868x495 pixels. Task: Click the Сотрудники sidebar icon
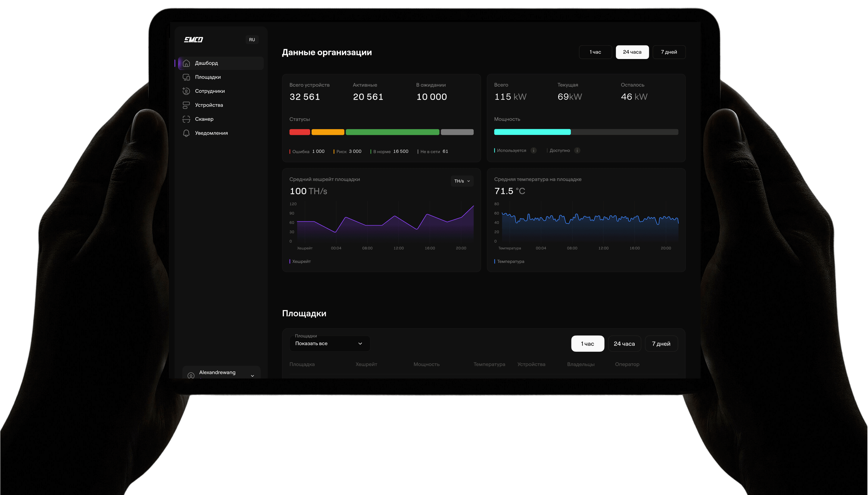pyautogui.click(x=186, y=91)
